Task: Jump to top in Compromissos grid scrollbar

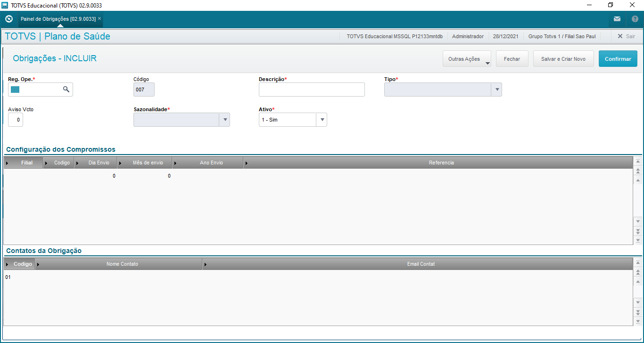Action: [x=638, y=161]
